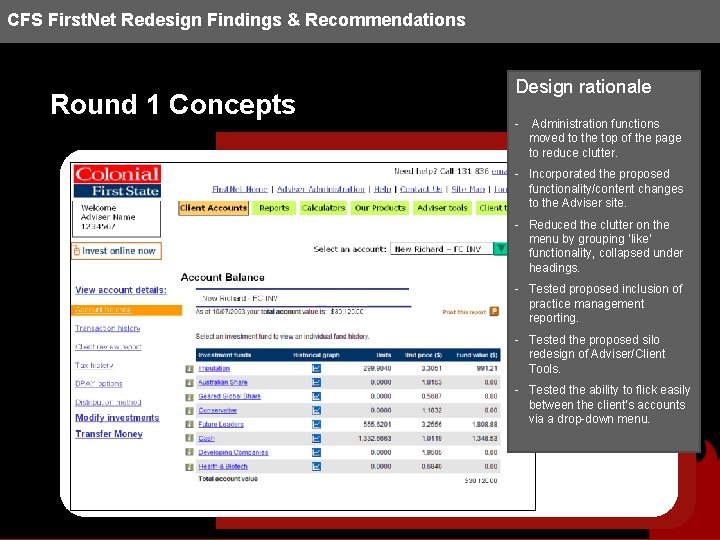
Task: Open the Developing Companies historical graph icon
Action: click(316, 452)
